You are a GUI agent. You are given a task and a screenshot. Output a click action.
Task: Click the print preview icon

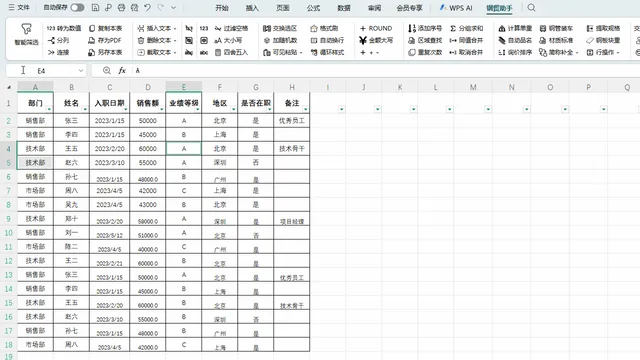pyautogui.click(x=134, y=7)
